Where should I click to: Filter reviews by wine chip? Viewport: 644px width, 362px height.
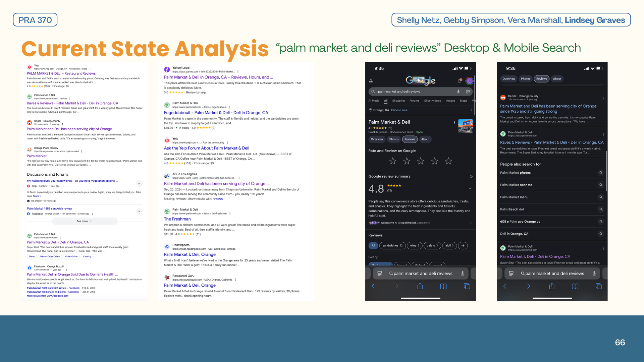(x=415, y=246)
